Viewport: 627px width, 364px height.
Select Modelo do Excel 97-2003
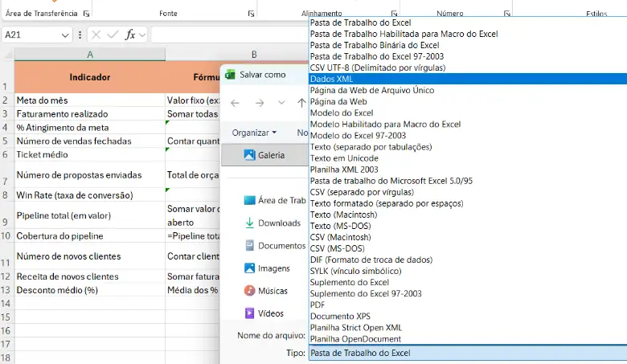click(469, 136)
